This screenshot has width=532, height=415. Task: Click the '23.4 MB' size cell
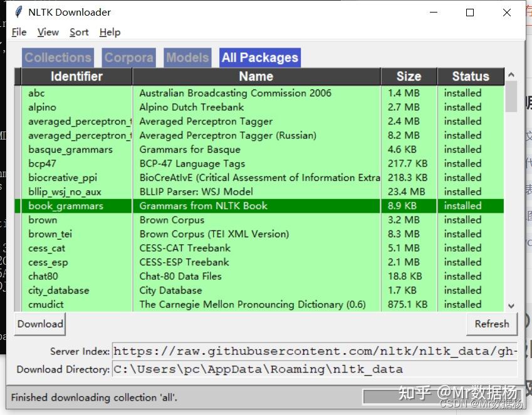407,192
